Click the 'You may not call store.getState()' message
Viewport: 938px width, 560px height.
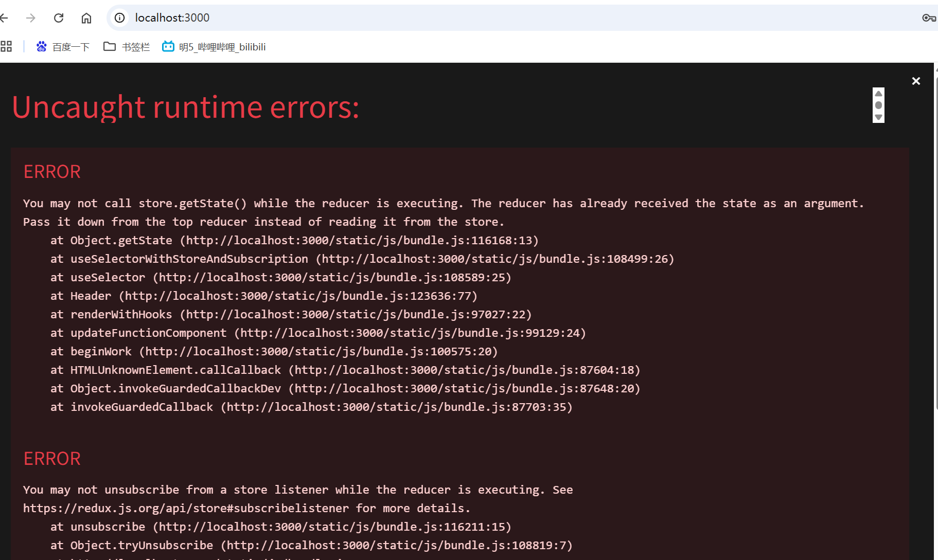tap(444, 204)
